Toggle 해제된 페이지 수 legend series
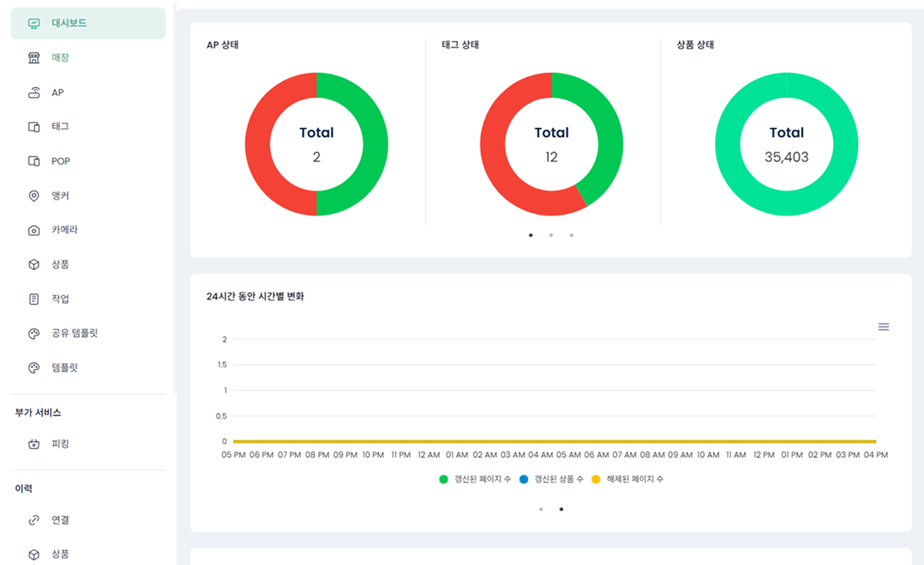Viewport: 924px width, 565px height. [627, 479]
